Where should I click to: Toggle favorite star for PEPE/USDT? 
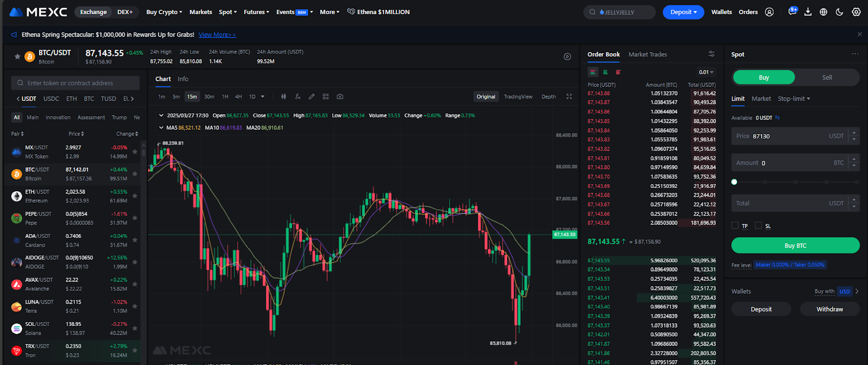point(135,218)
